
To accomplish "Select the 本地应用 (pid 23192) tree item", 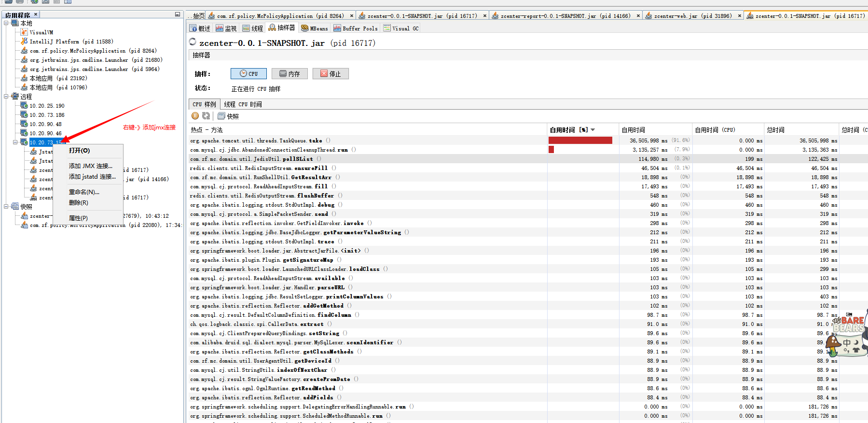I will click(x=54, y=78).
